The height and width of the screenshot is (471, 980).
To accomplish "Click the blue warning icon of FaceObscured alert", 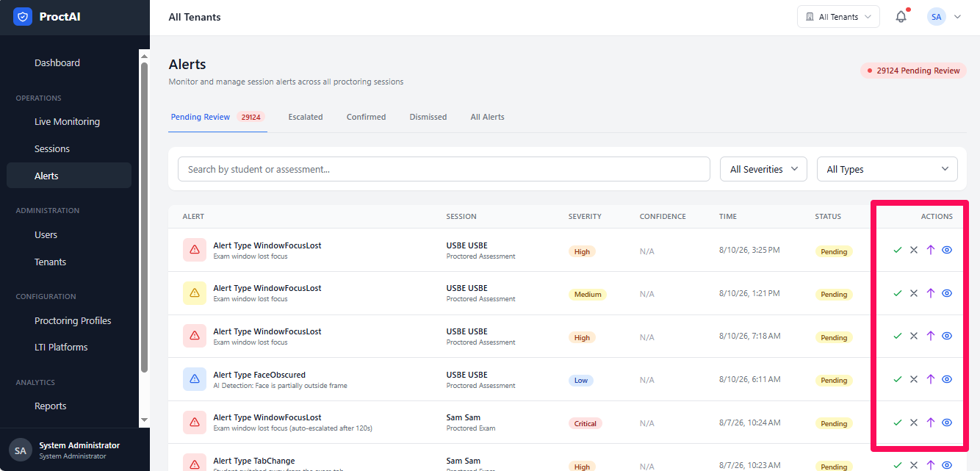I will coord(195,379).
